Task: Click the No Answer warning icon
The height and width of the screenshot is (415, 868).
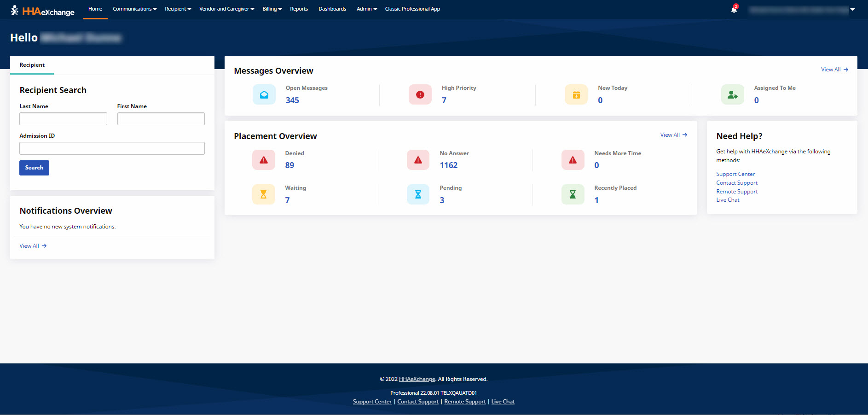Action: [x=418, y=160]
